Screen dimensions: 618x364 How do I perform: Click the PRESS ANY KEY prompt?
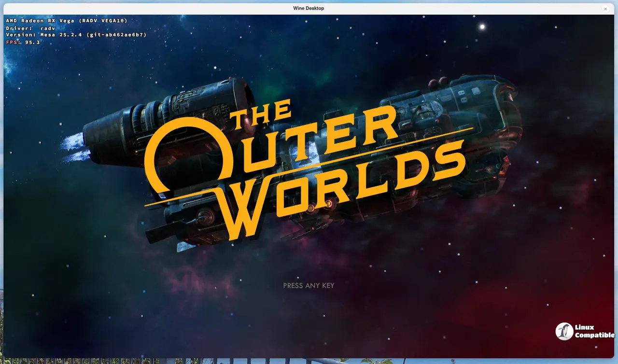point(309,285)
